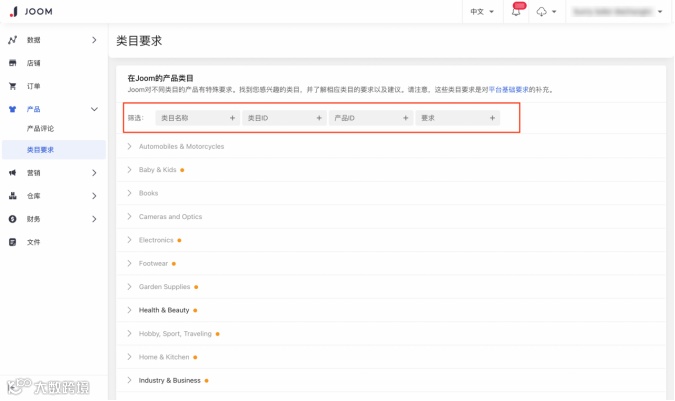Expand Cameras and Optics category
This screenshot has height=401, width=675.
tap(130, 216)
